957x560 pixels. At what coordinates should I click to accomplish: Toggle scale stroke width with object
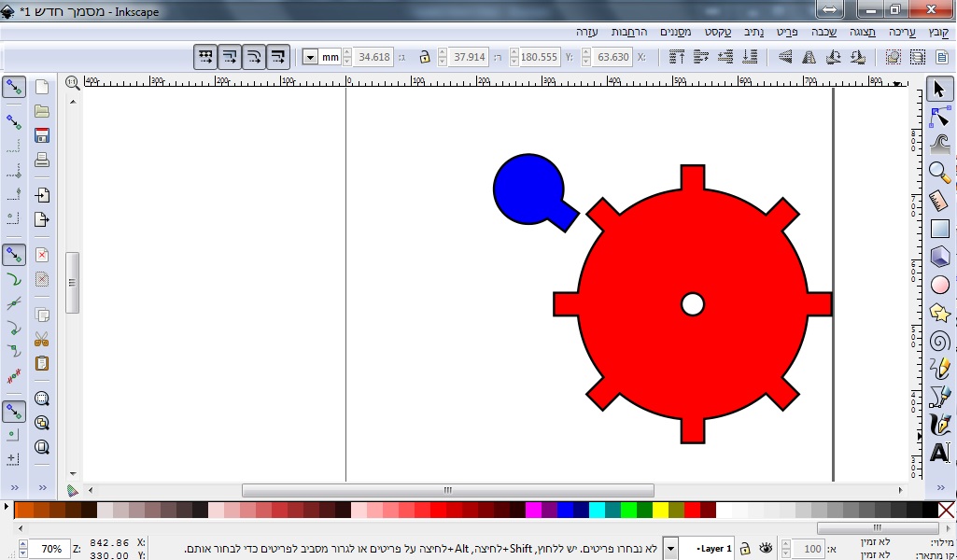(278, 57)
